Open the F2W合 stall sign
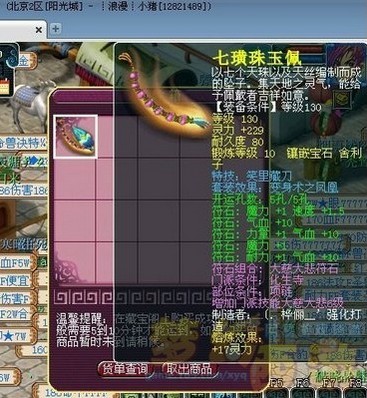The height and width of the screenshot is (398, 367). point(16,315)
